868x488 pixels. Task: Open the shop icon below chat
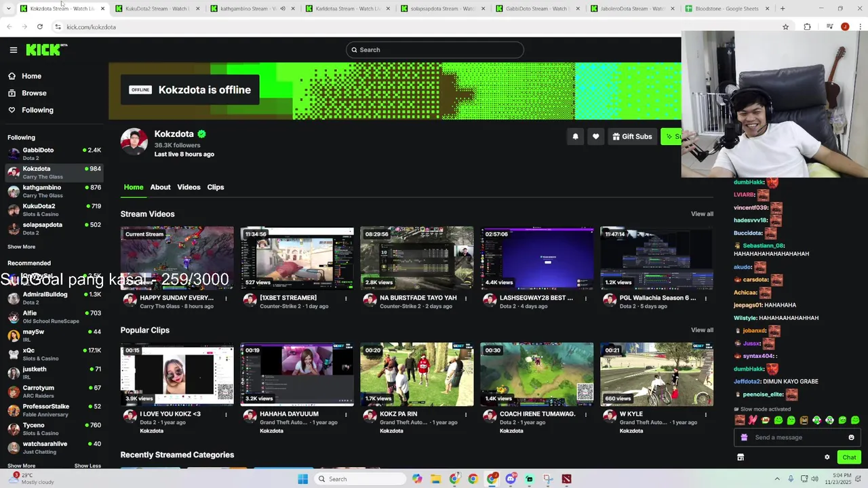[x=741, y=457]
